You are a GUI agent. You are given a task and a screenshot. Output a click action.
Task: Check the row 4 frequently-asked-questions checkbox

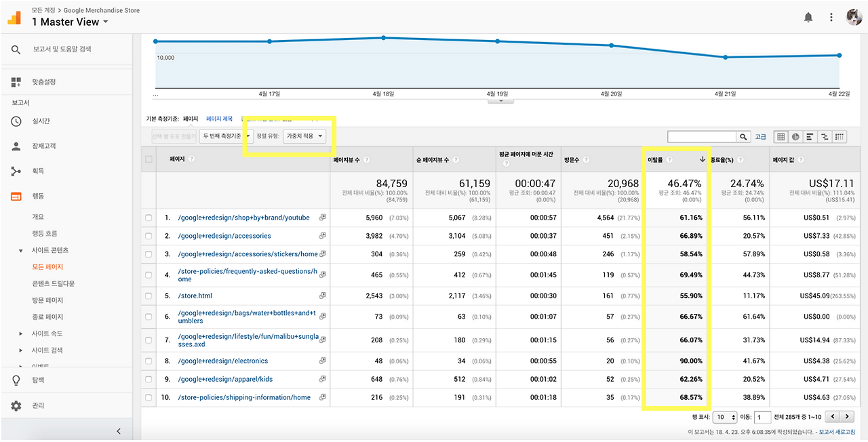(149, 275)
